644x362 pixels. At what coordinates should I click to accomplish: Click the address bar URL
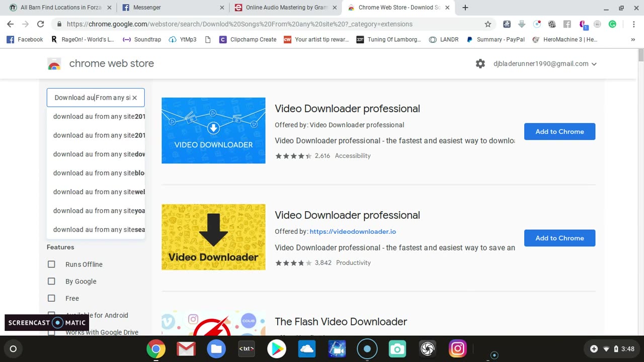(239, 24)
